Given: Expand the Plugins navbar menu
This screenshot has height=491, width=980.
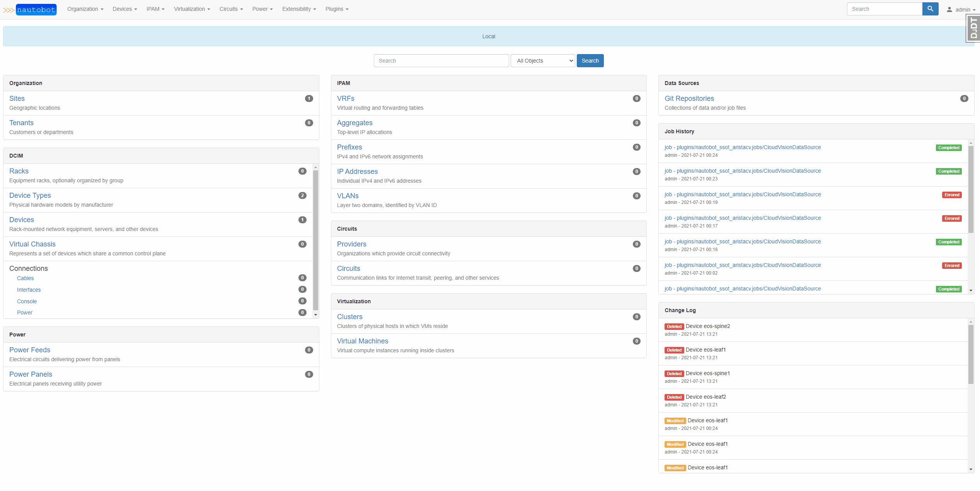Looking at the screenshot, I should [337, 9].
